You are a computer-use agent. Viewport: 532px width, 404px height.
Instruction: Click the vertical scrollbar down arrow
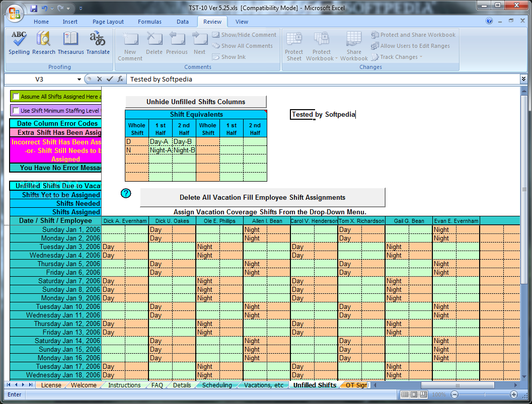coord(523,376)
